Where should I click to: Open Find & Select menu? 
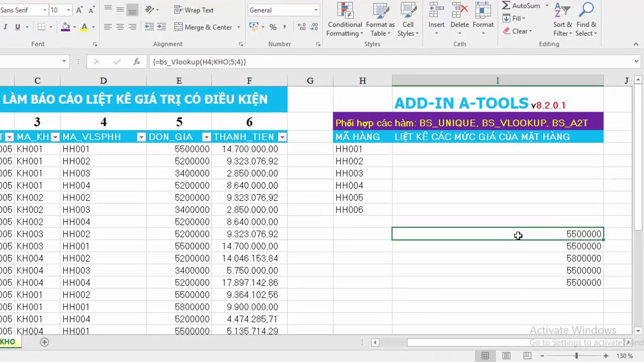(586, 20)
